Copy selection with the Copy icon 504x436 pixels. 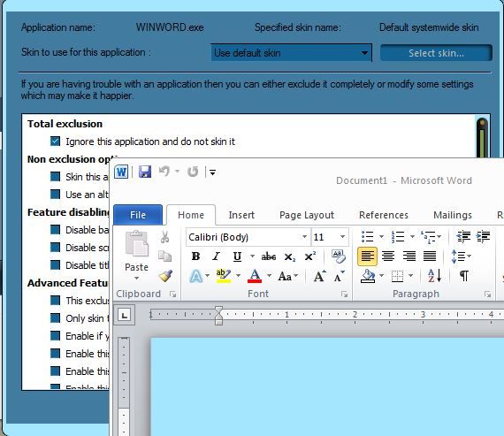tap(164, 256)
